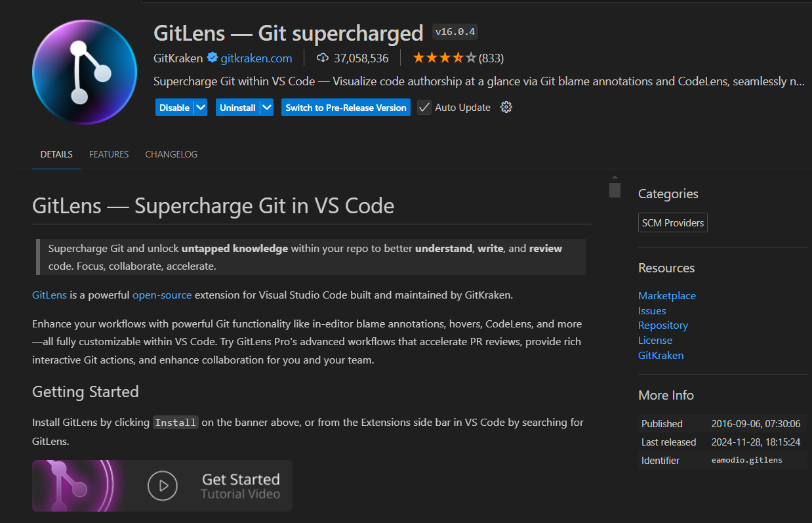812x523 pixels.
Task: Open the GitKraken resource link
Action: [x=661, y=355]
